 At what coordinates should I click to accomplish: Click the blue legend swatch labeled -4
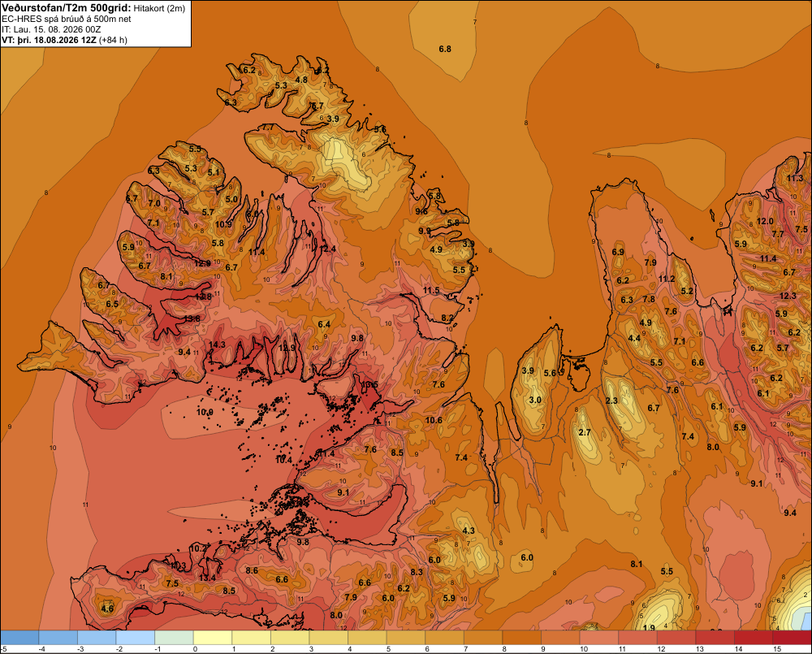click(58, 638)
